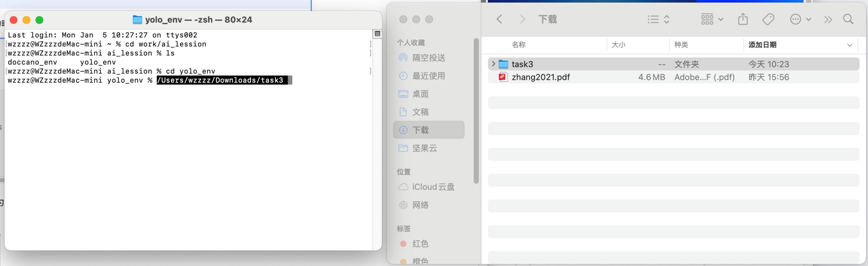Click the yolo_env folder icon in Terminal title
The image size is (868, 266).
pyautogui.click(x=137, y=20)
